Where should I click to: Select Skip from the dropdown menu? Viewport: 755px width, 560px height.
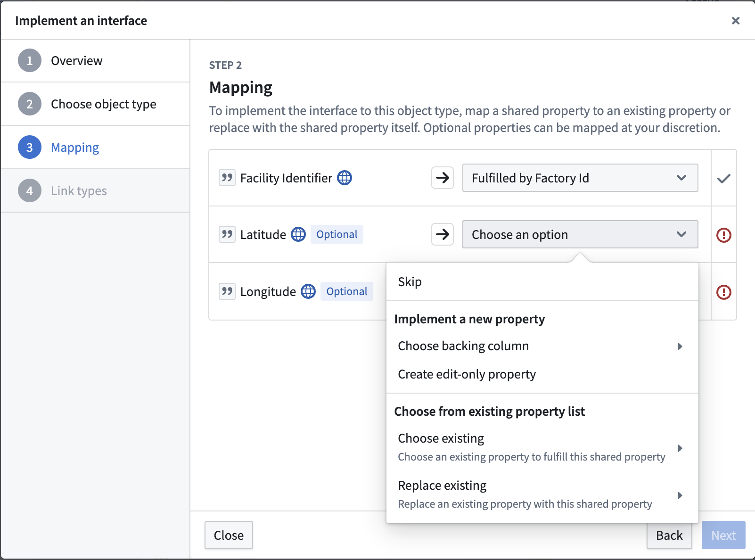pos(542,282)
